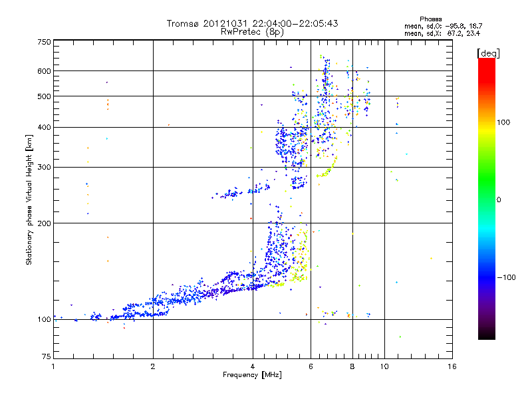Click the colorbar label "100"
The image size is (532, 399).
503,122
